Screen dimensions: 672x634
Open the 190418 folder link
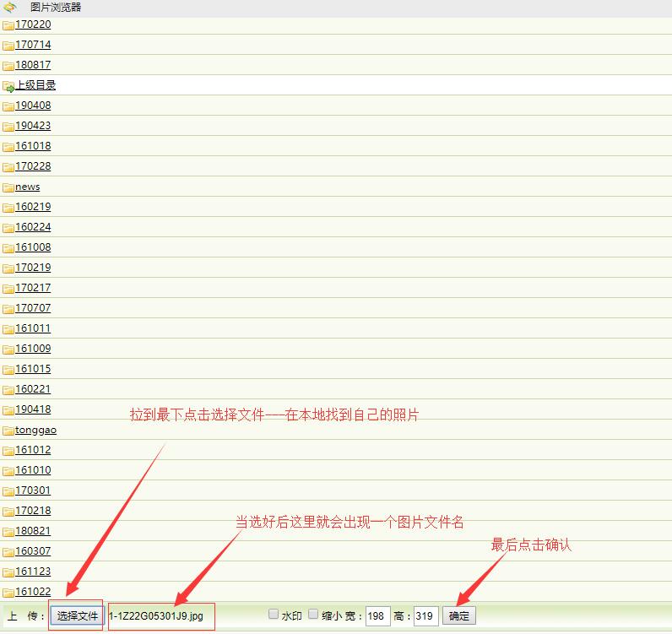pos(33,409)
